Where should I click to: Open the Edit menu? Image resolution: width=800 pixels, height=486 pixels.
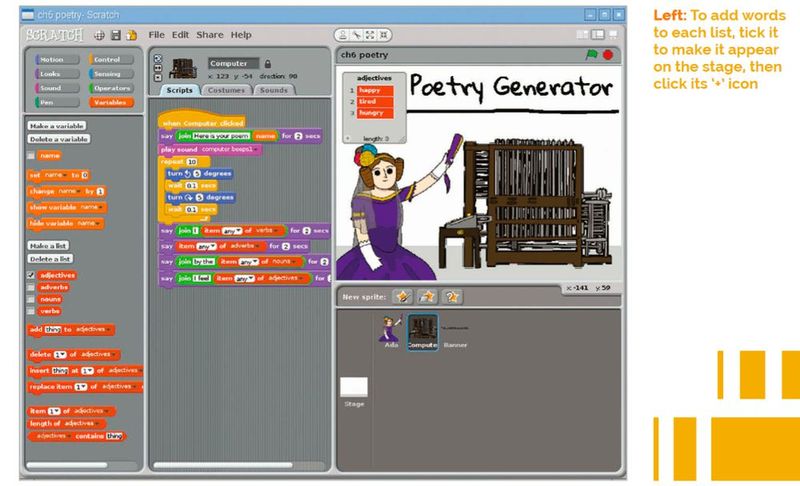tap(180, 35)
